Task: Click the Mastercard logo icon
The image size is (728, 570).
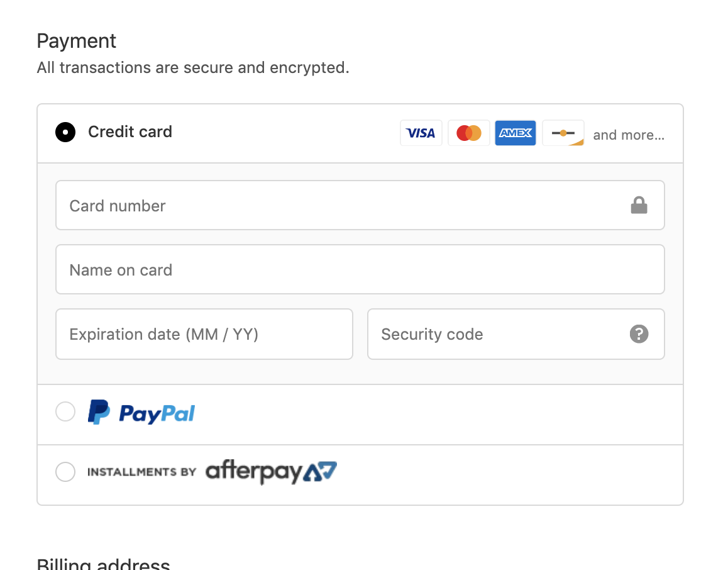Action: click(x=468, y=133)
